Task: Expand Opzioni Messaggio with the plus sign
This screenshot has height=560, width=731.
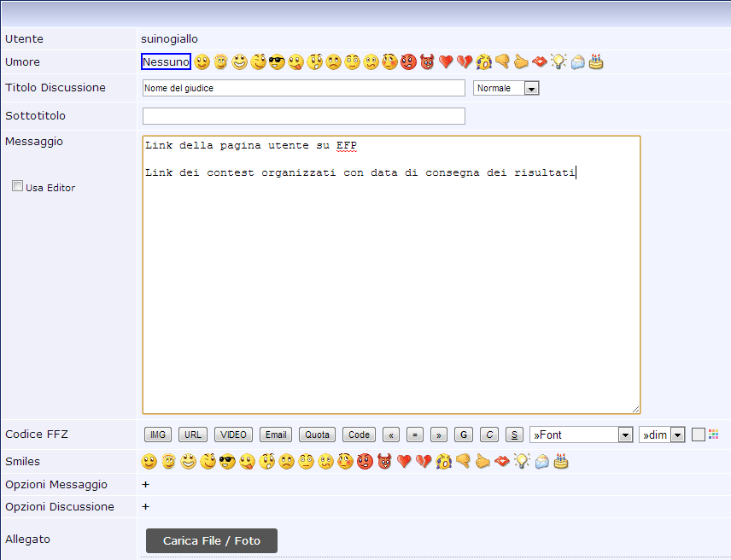Action: pyautogui.click(x=145, y=485)
